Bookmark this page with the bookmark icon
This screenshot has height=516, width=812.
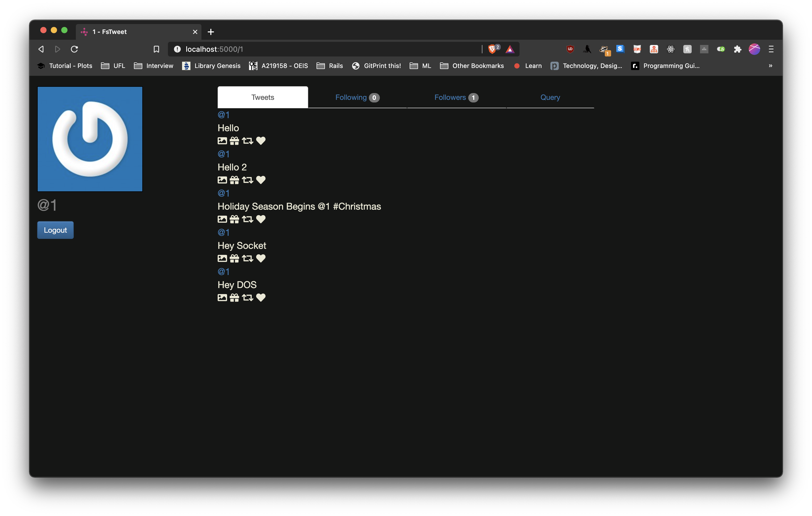156,49
